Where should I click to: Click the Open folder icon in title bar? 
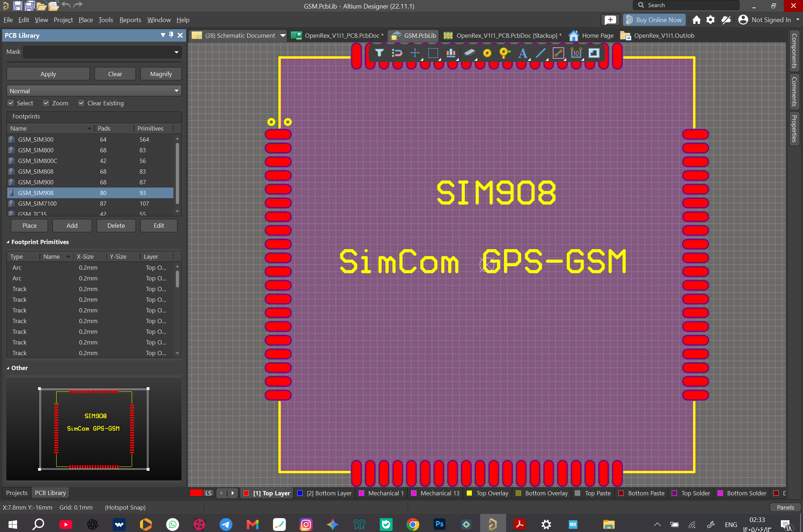tap(41, 6)
